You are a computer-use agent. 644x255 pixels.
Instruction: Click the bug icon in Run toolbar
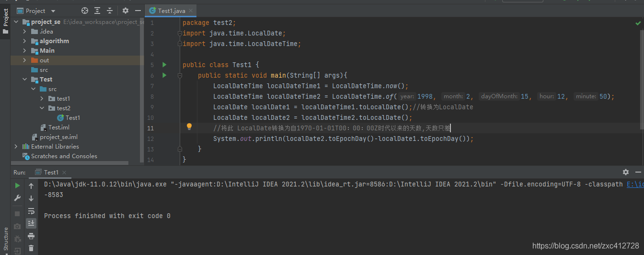click(18, 239)
